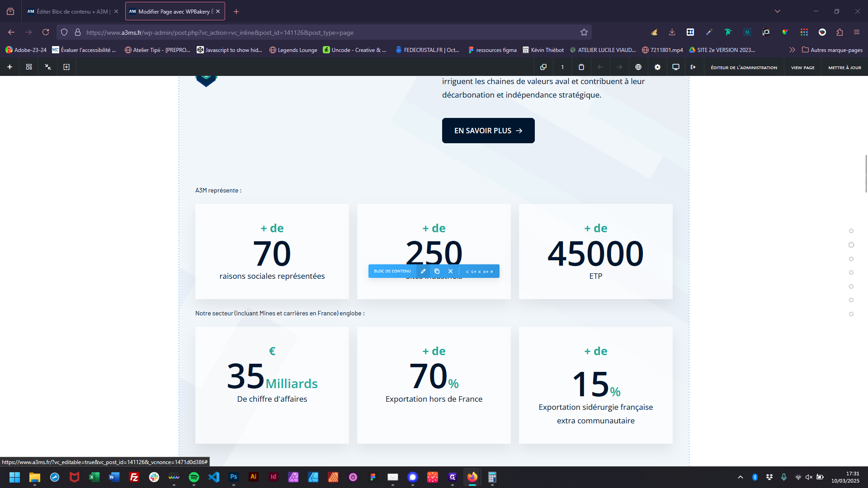The image size is (868, 488).
Task: Select the first page navigation dot
Action: pos(851,231)
